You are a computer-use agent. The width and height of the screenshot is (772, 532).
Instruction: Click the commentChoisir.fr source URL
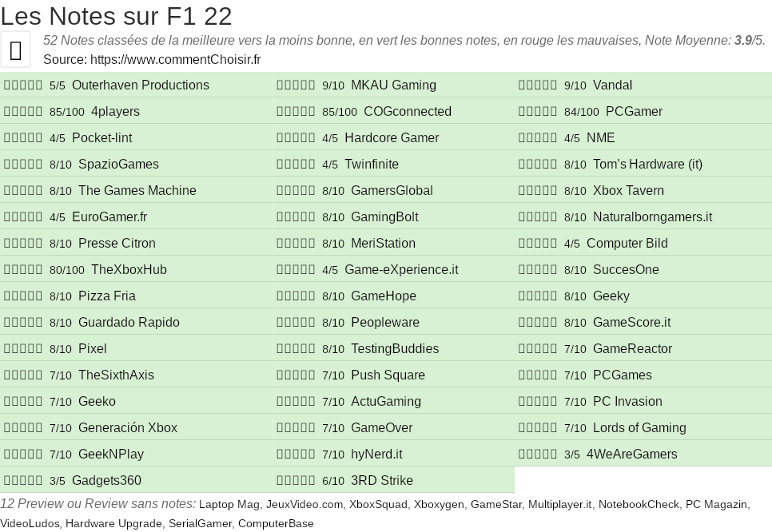tap(176, 59)
